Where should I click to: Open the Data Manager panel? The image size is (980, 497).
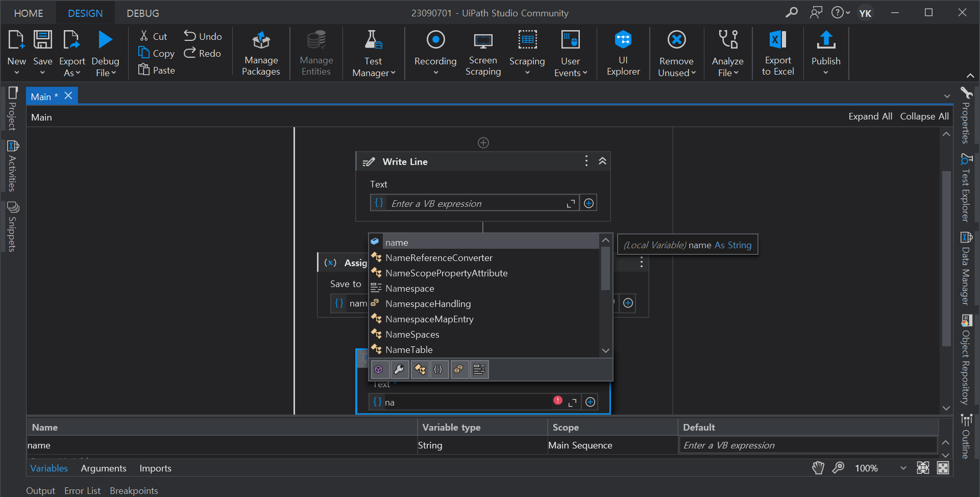point(966,269)
